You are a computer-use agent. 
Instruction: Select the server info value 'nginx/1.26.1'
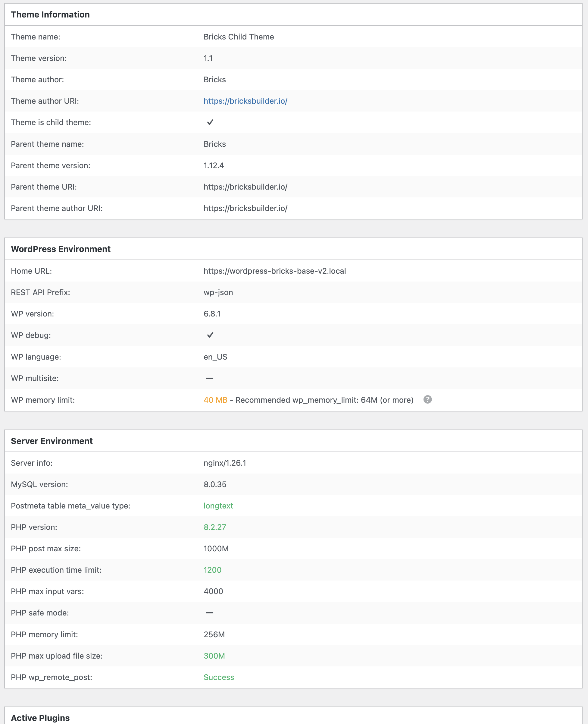pos(225,463)
